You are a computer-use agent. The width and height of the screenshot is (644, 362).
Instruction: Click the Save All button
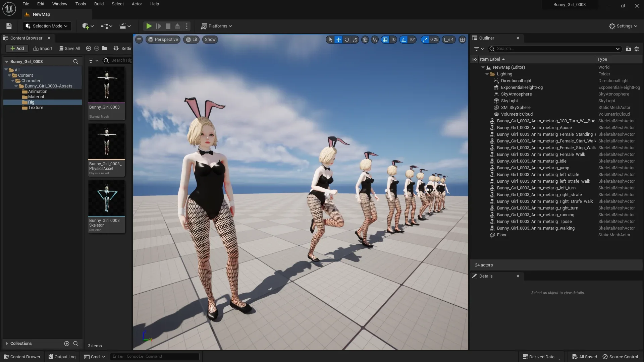click(x=69, y=48)
